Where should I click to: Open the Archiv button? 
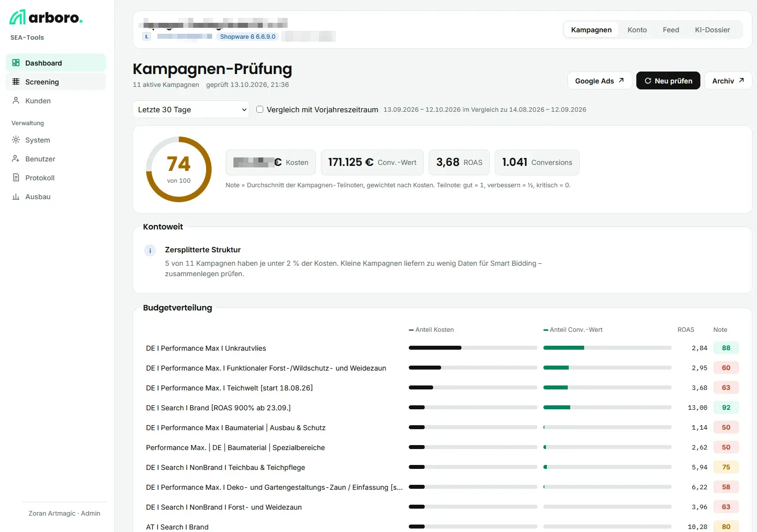pos(728,81)
